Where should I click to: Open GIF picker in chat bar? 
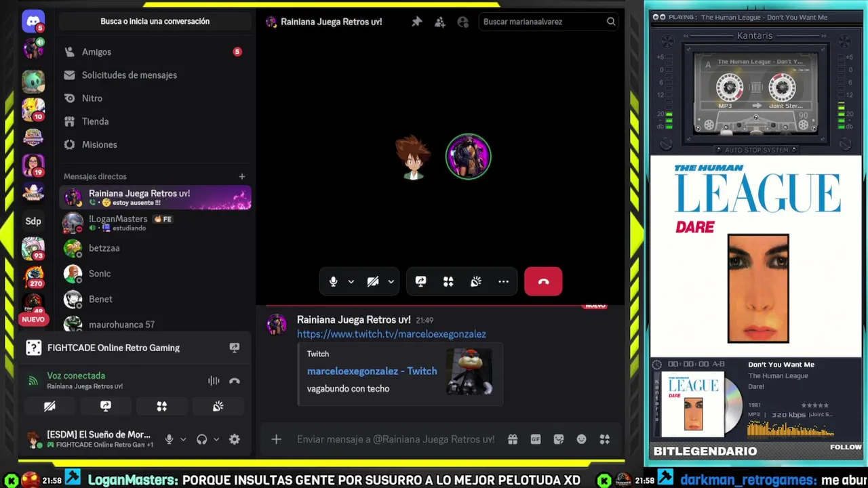coord(536,439)
